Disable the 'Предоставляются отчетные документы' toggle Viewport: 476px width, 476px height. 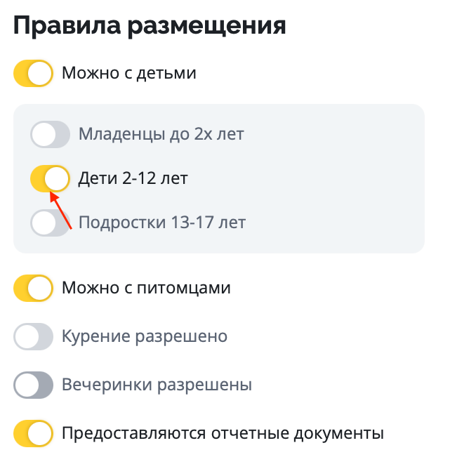34,433
